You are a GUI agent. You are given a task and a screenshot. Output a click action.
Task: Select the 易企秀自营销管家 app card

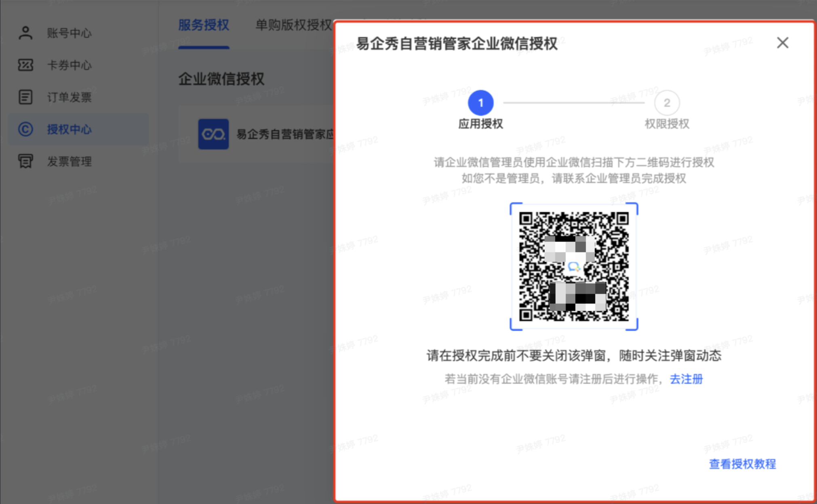[283, 134]
